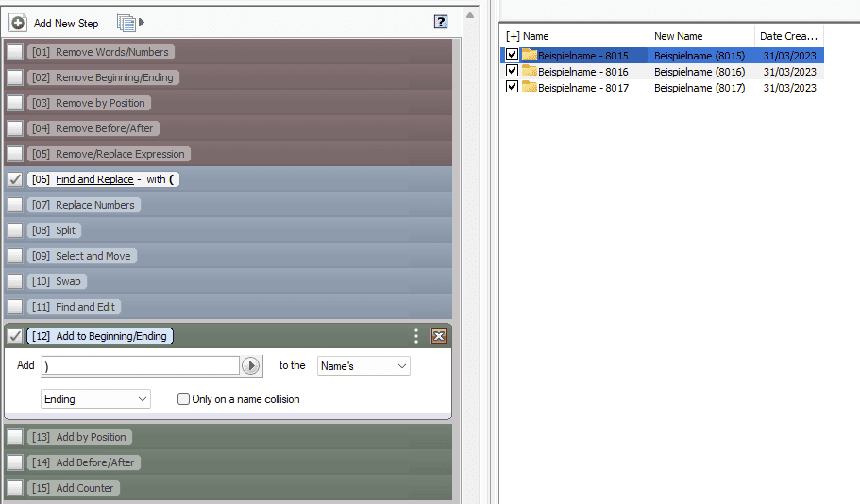Click the Add New Step label
860x504 pixels.
click(x=66, y=23)
